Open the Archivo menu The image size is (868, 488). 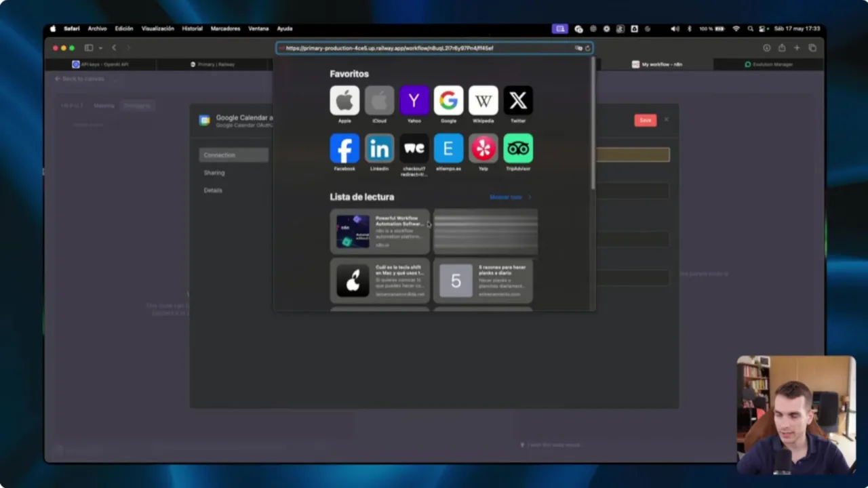pos(98,28)
